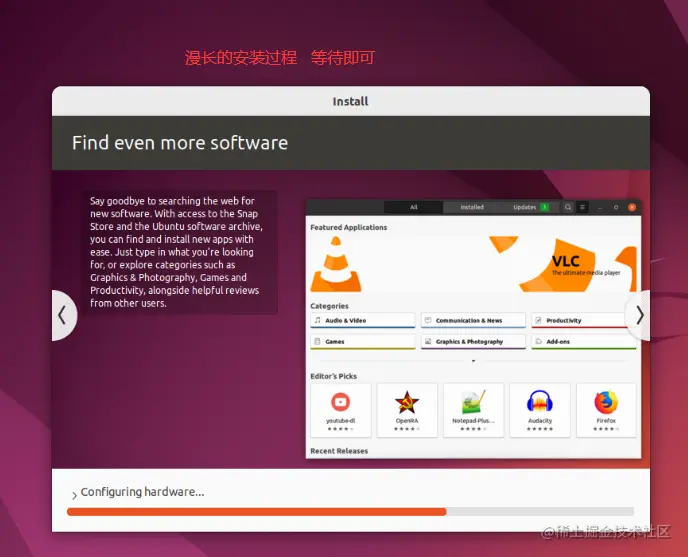Open the Audacity headphones icon
This screenshot has height=557, width=688.
click(x=540, y=401)
